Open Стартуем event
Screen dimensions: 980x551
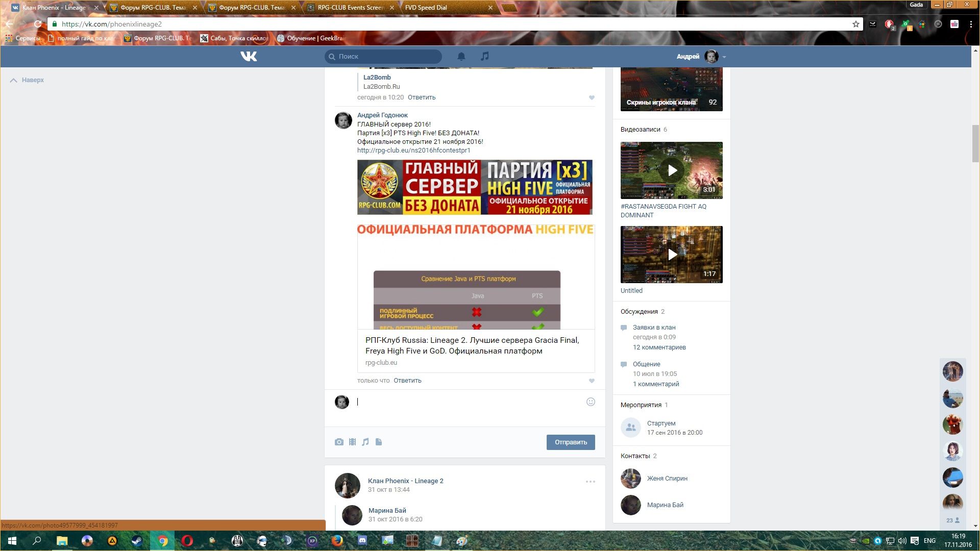661,423
